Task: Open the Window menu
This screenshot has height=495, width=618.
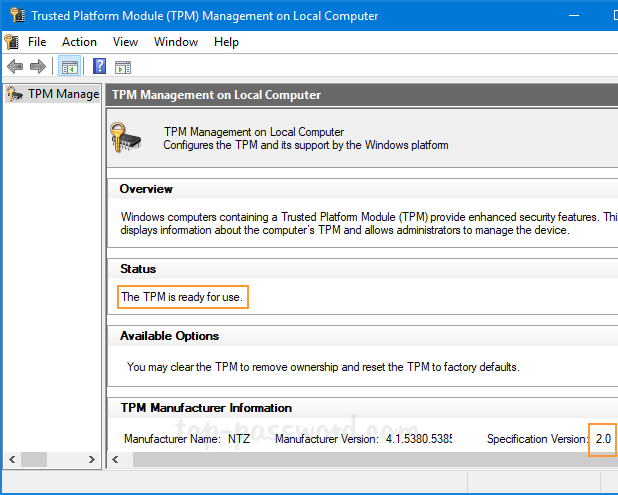Action: (176, 42)
